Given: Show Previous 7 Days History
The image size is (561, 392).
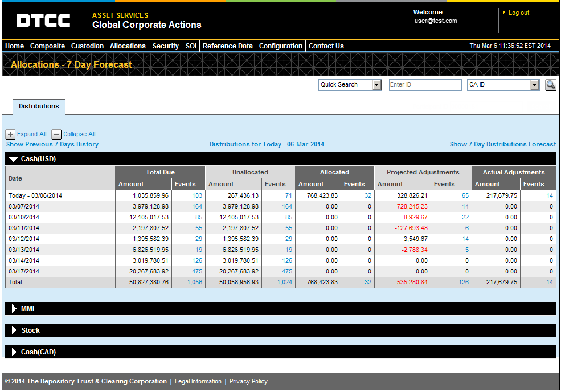Looking at the screenshot, I should [x=52, y=145].
